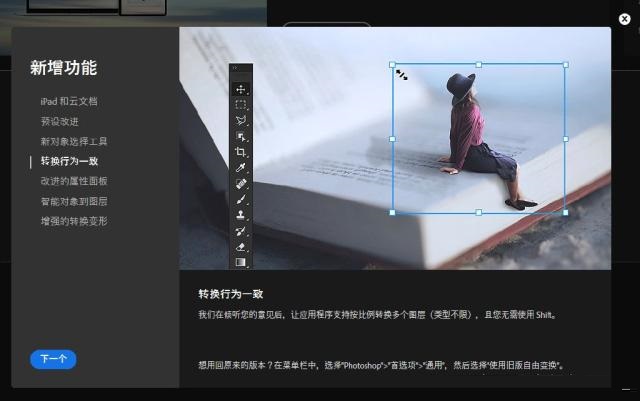Select the Rectangular Marquee tool
This screenshot has width=640, height=401.
241,104
